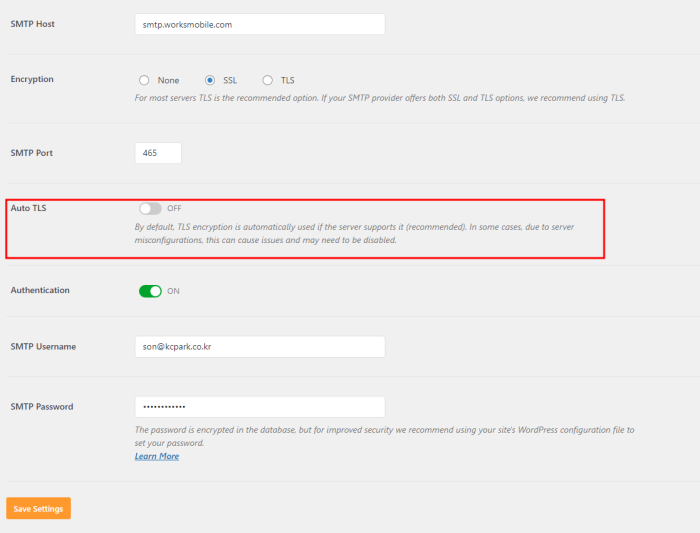Open the Learn More link
The height and width of the screenshot is (533, 700).
pyautogui.click(x=157, y=456)
